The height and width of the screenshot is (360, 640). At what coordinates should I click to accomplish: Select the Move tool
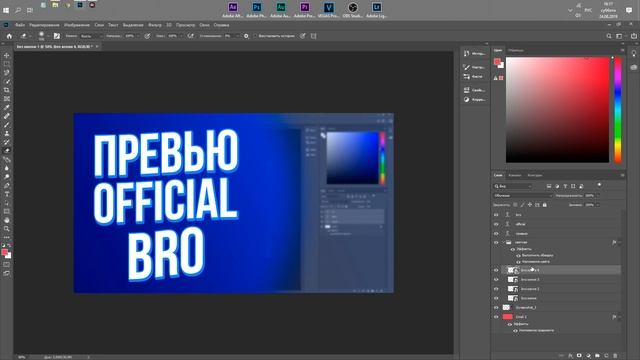[7, 56]
